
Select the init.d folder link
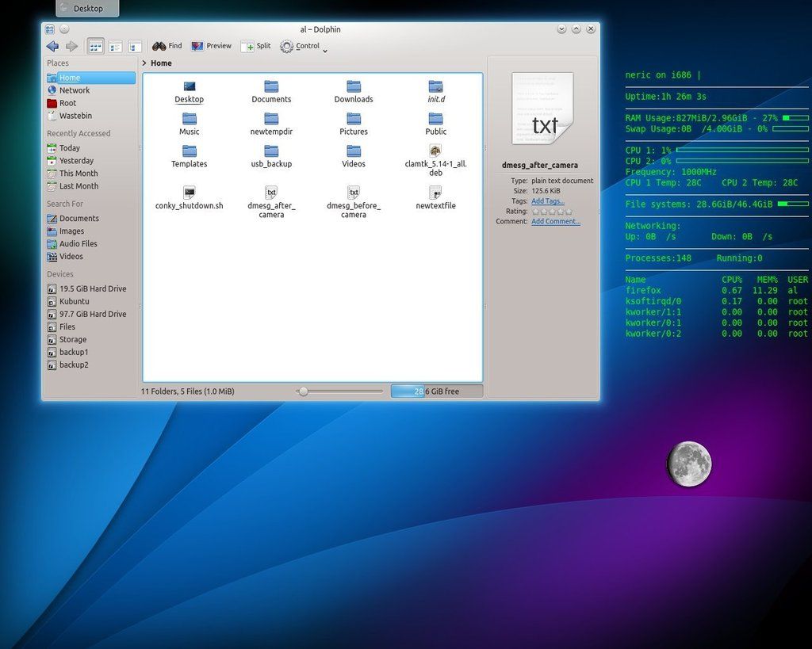coord(436,92)
